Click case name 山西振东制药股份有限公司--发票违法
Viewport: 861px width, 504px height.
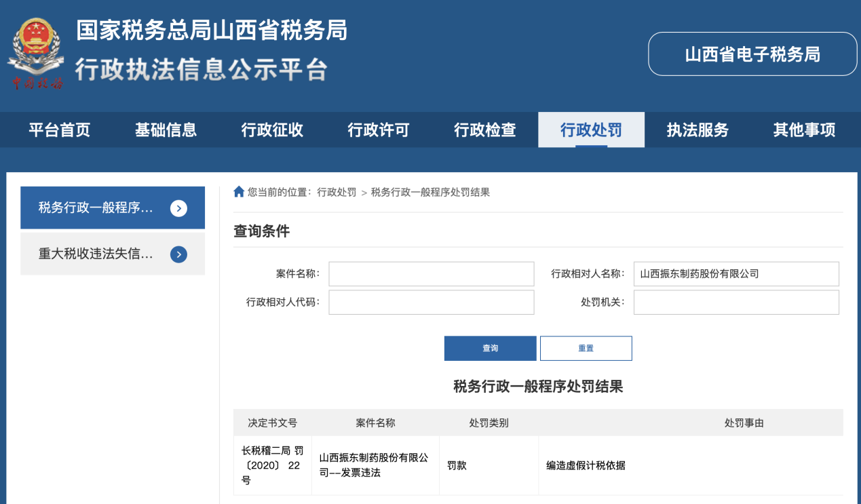[x=374, y=465]
